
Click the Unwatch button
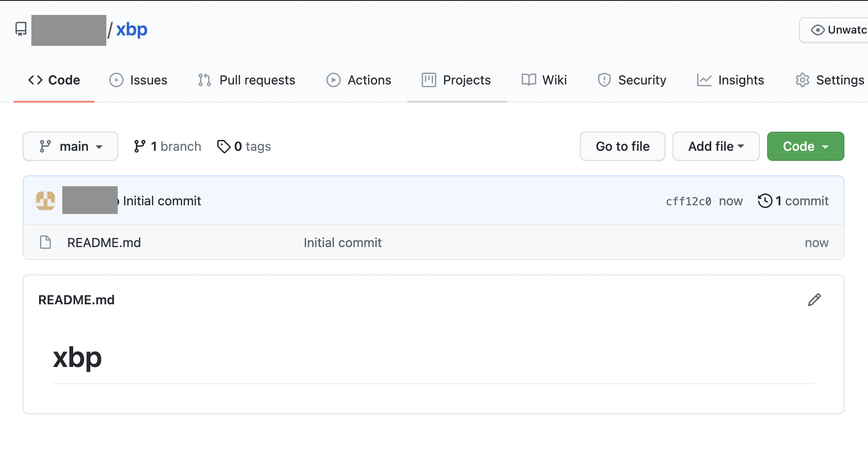(834, 30)
